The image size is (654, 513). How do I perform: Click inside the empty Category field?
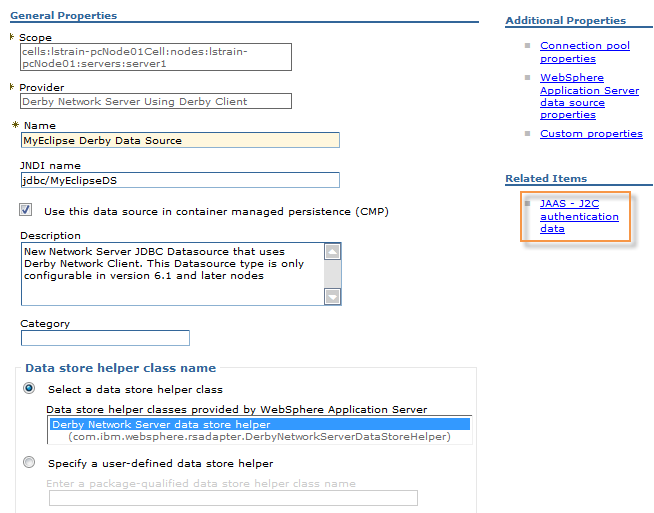point(105,338)
